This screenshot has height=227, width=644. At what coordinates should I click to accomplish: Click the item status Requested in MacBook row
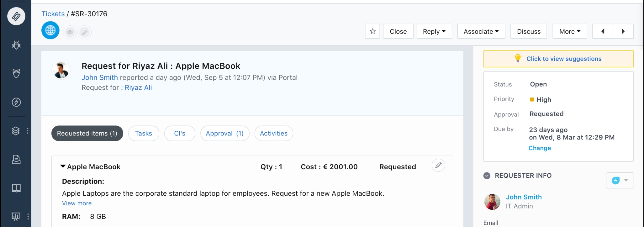pyautogui.click(x=398, y=167)
